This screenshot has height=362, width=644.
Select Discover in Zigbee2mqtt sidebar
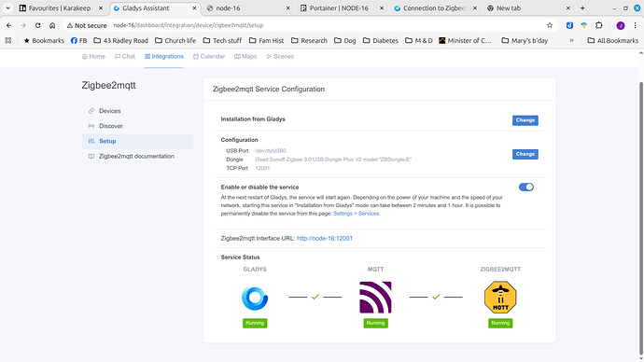pyautogui.click(x=137, y=126)
